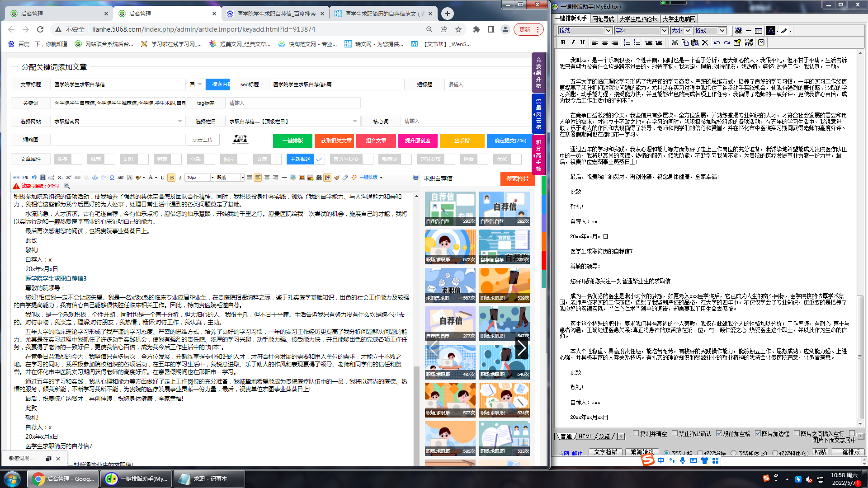Viewport: 868px width, 488px height.
Task: Insert hyperlink with WEB link icon
Action: 738,31
